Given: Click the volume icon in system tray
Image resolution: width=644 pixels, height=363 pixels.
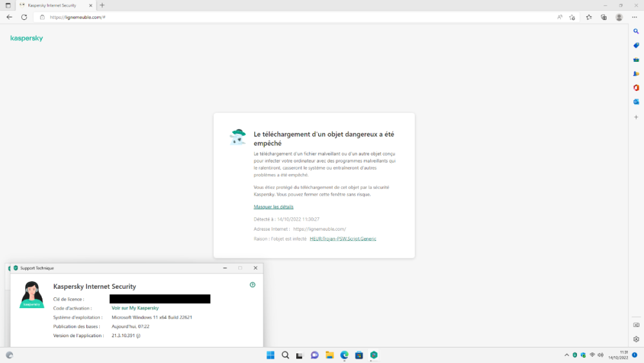Looking at the screenshot, I should 600,355.
